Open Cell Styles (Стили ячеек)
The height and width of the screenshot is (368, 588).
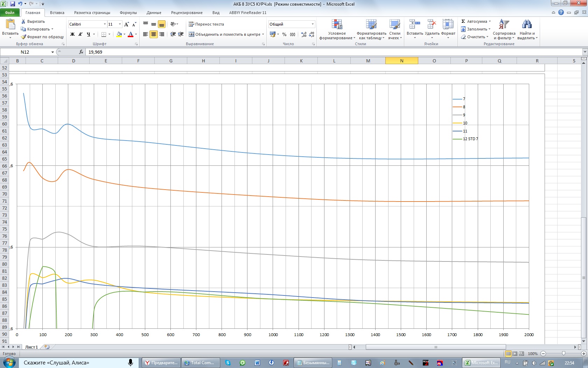(395, 30)
